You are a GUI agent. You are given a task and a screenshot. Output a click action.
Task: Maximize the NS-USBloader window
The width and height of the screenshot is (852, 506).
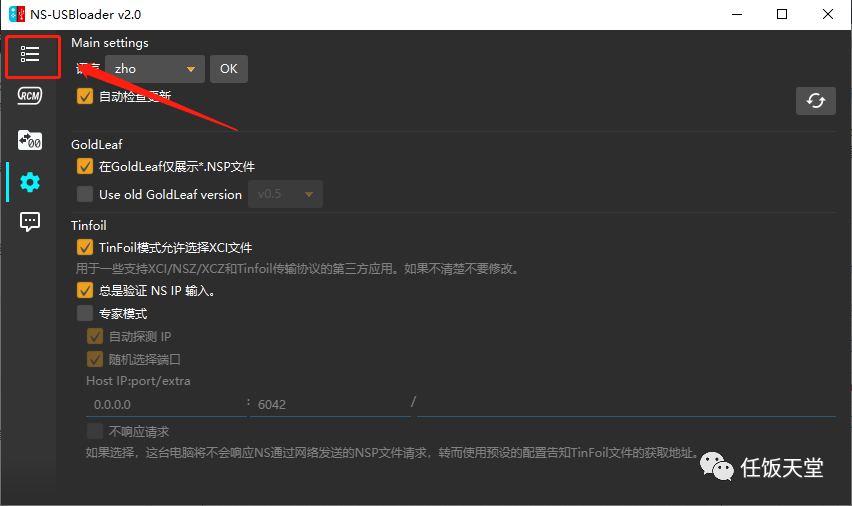782,14
